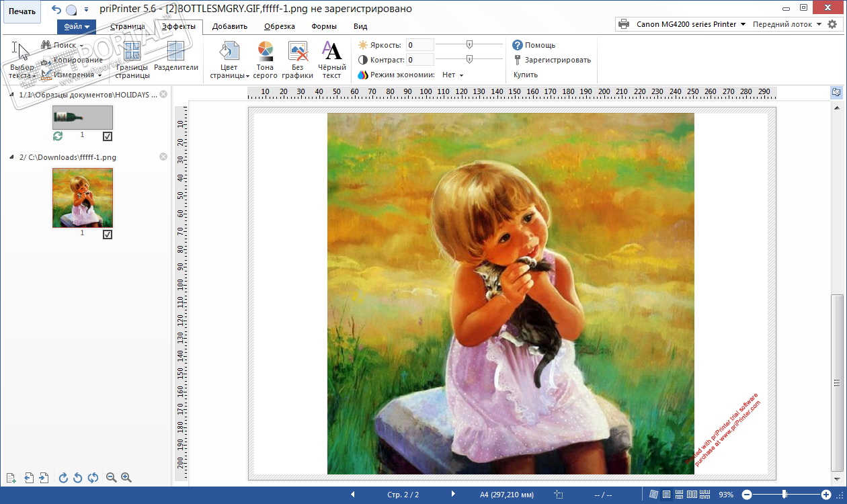Switch to single page view mode

tap(666, 495)
